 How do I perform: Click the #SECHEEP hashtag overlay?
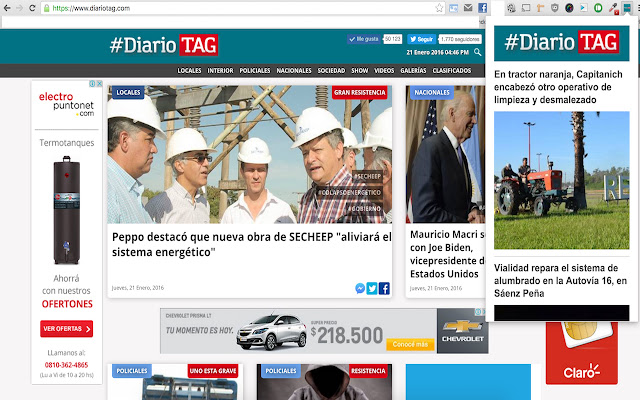pyautogui.click(x=367, y=176)
